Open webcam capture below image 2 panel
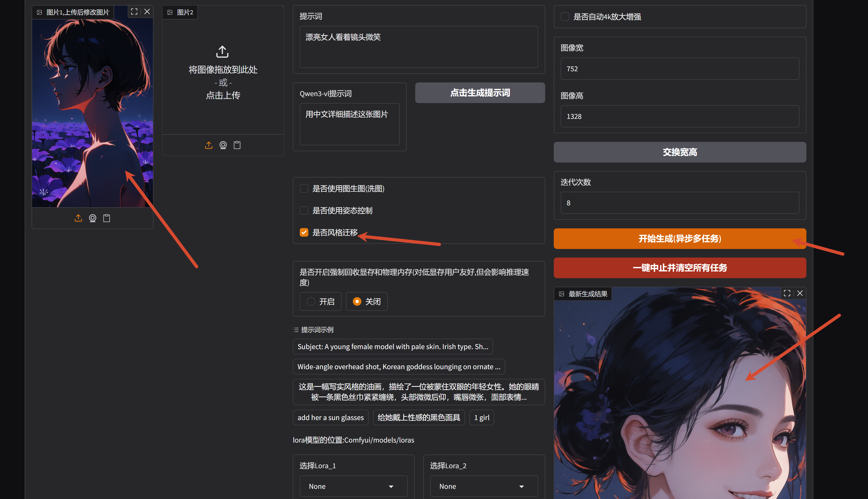This screenshot has width=868, height=499. (x=223, y=145)
